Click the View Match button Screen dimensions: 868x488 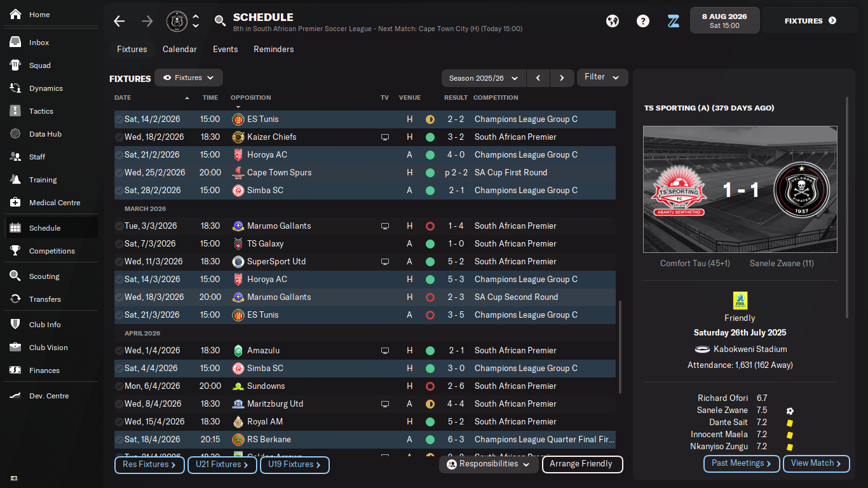[816, 463]
